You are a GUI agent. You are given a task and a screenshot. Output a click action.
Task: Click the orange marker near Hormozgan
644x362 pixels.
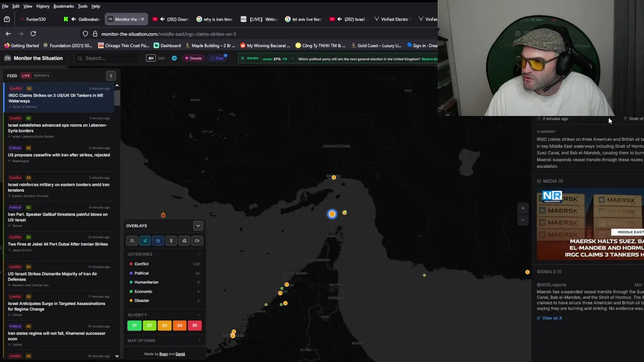pos(334,177)
